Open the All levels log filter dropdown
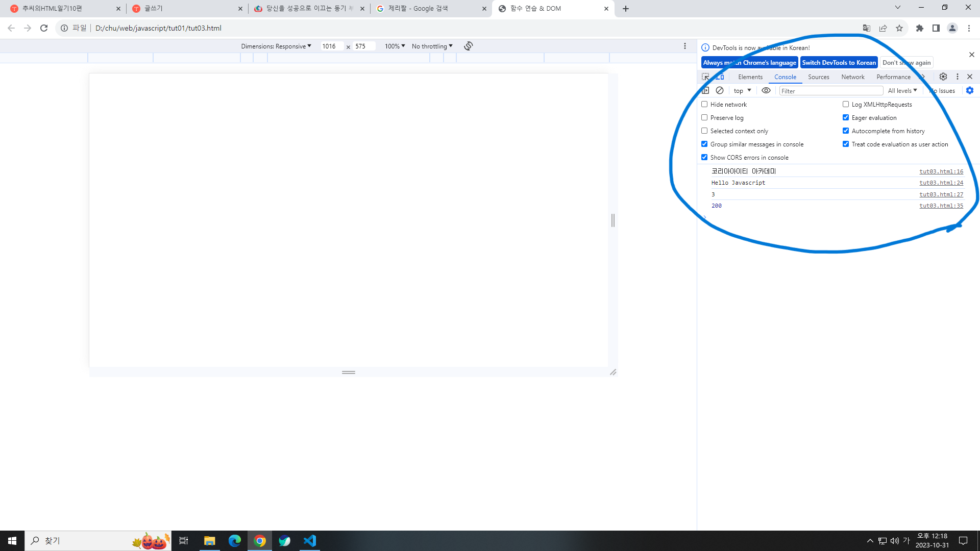Image resolution: width=980 pixels, height=551 pixels. point(902,90)
